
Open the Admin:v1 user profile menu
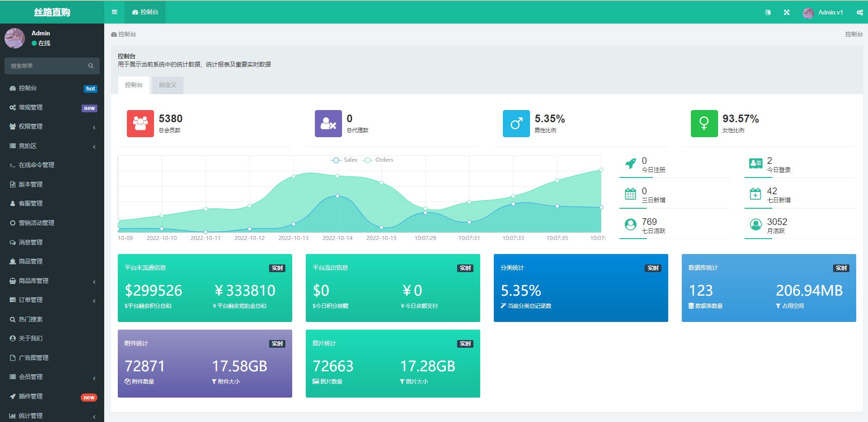[823, 13]
